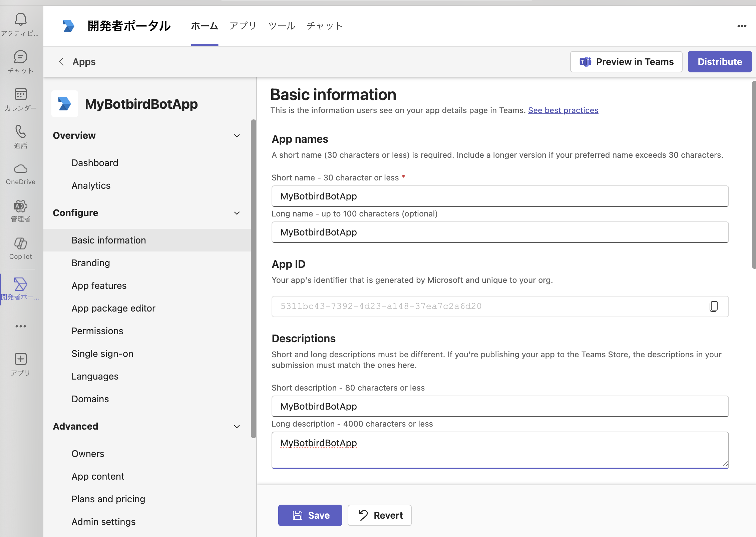
Task: Click the left navigation panel scrollbar
Action: (x=254, y=279)
